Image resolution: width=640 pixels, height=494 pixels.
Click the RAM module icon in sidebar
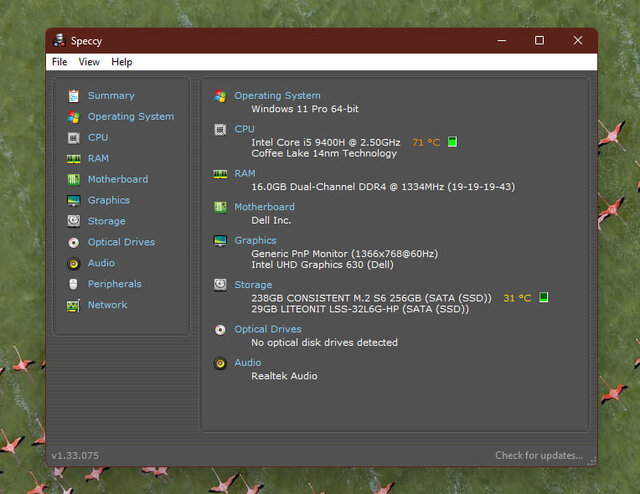pyautogui.click(x=73, y=159)
